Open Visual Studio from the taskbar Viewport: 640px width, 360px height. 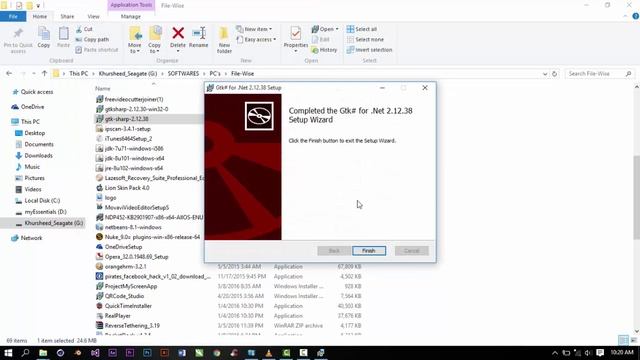click(x=95, y=353)
